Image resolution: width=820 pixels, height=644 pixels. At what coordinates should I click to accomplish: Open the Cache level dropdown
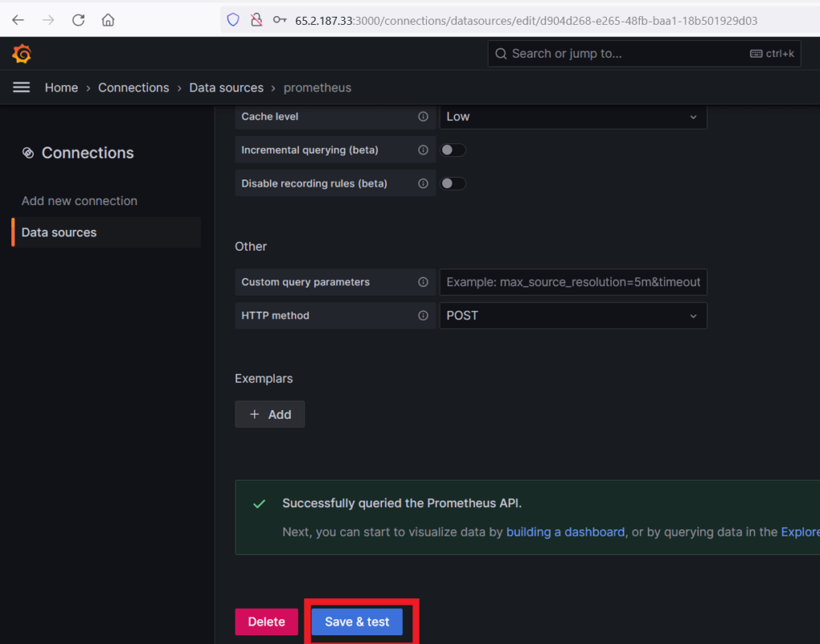click(x=573, y=116)
